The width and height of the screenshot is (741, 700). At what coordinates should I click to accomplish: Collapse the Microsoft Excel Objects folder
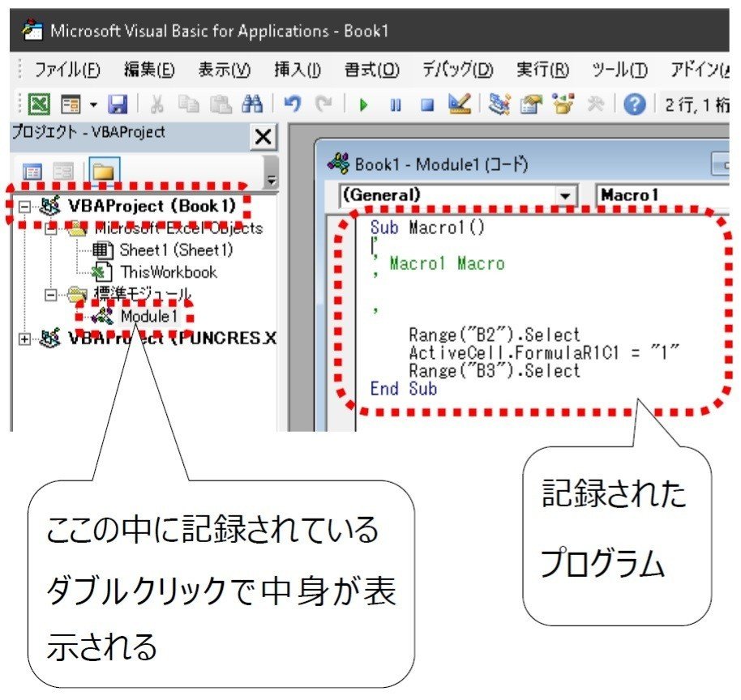[x=50, y=229]
